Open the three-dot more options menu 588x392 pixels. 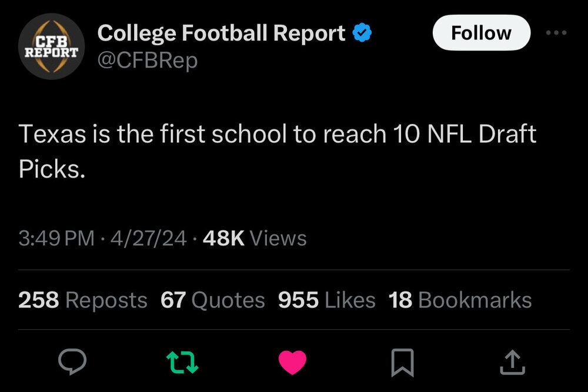pos(556,33)
